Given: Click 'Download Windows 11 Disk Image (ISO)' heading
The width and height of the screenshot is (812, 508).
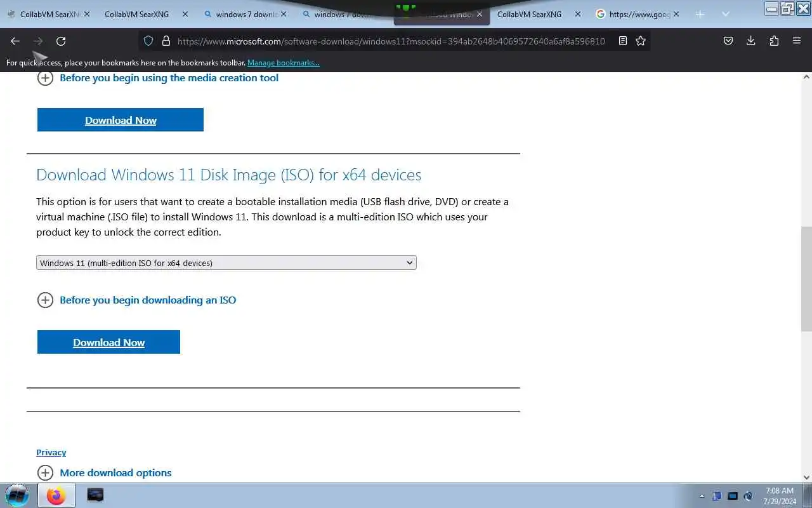Looking at the screenshot, I should tap(228, 175).
